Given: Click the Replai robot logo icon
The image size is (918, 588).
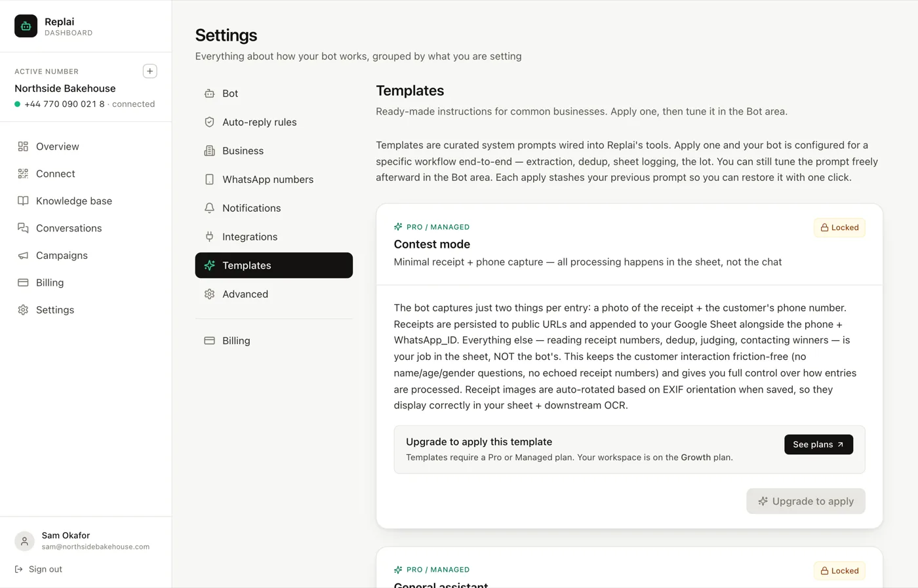Looking at the screenshot, I should [26, 26].
